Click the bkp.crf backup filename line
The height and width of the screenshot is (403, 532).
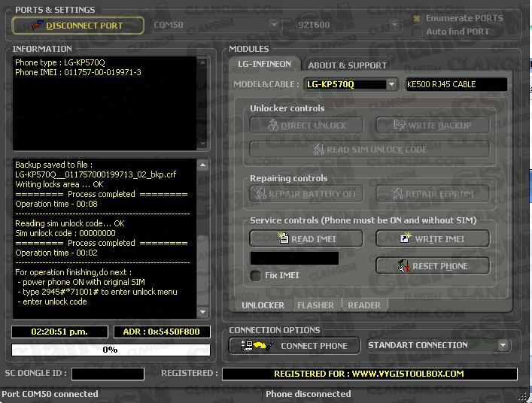pos(96,174)
